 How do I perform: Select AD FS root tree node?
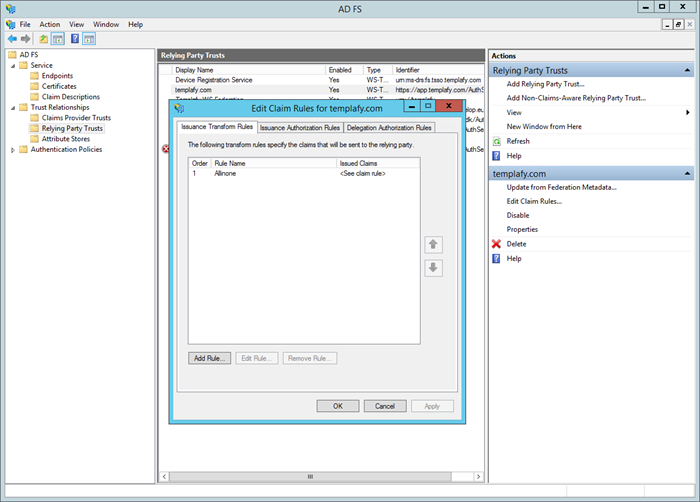coord(29,54)
